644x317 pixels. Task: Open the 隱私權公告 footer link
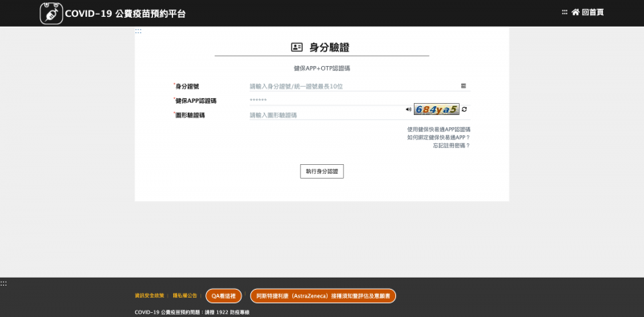(185, 295)
